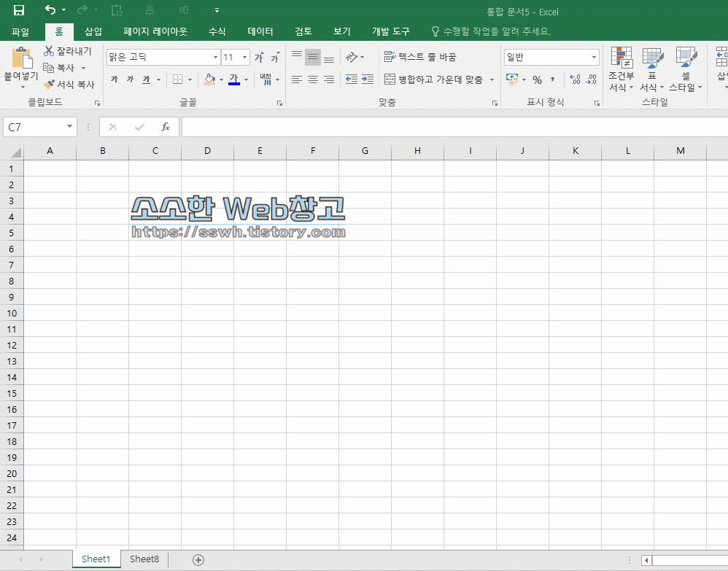Toggle 텍스트 줄 바꿈 wrap text

tap(420, 57)
